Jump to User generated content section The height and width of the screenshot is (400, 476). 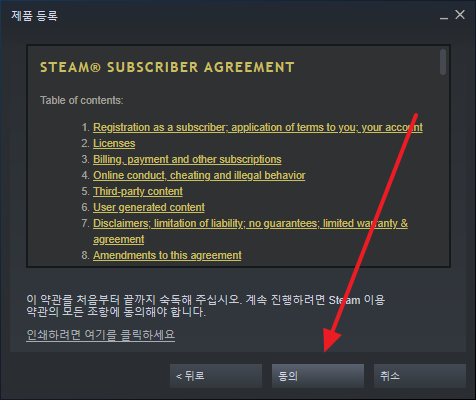tap(149, 207)
